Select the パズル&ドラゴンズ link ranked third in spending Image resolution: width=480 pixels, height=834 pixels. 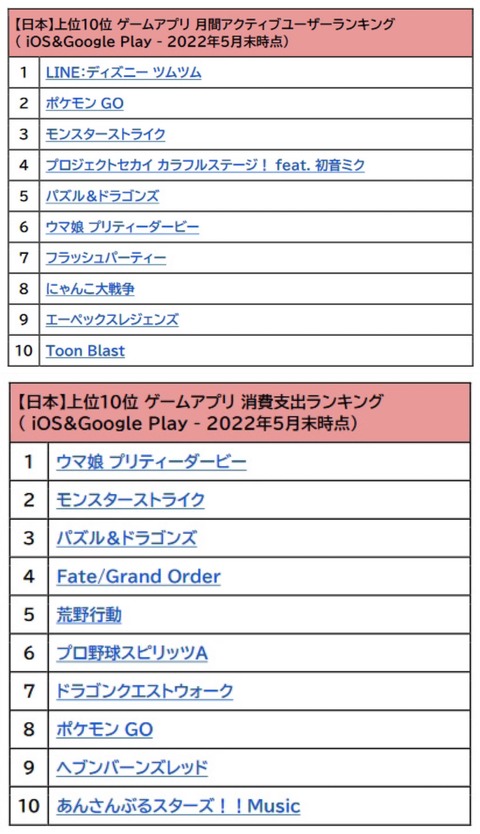(127, 538)
